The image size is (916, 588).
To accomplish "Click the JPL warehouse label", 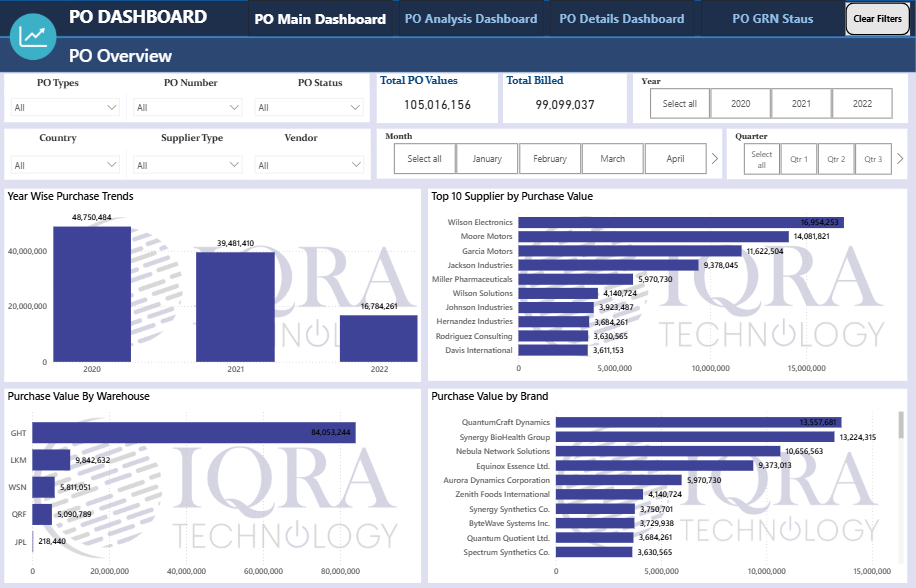I will 20,542.
